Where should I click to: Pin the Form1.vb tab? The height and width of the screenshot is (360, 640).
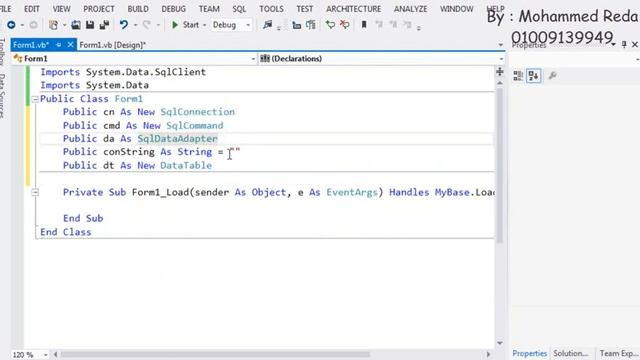pos(58,44)
